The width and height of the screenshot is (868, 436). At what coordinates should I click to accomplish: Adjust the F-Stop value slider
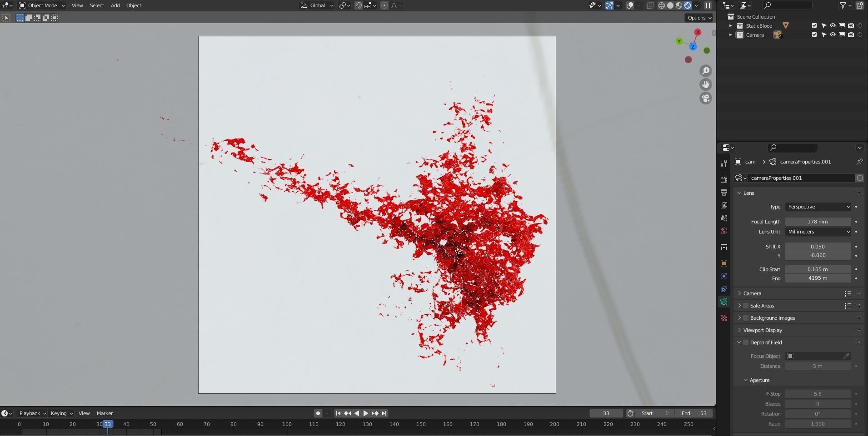point(817,394)
